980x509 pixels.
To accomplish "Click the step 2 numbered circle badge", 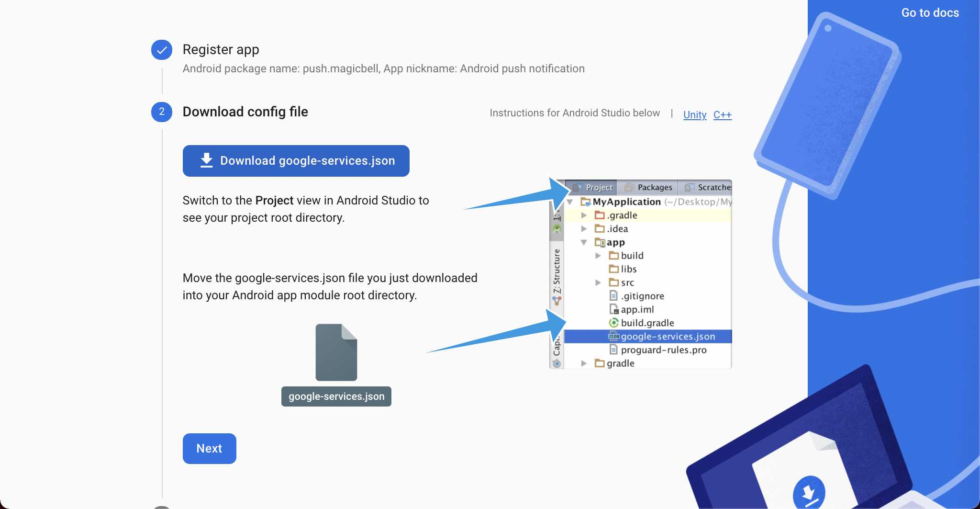I will [x=161, y=112].
